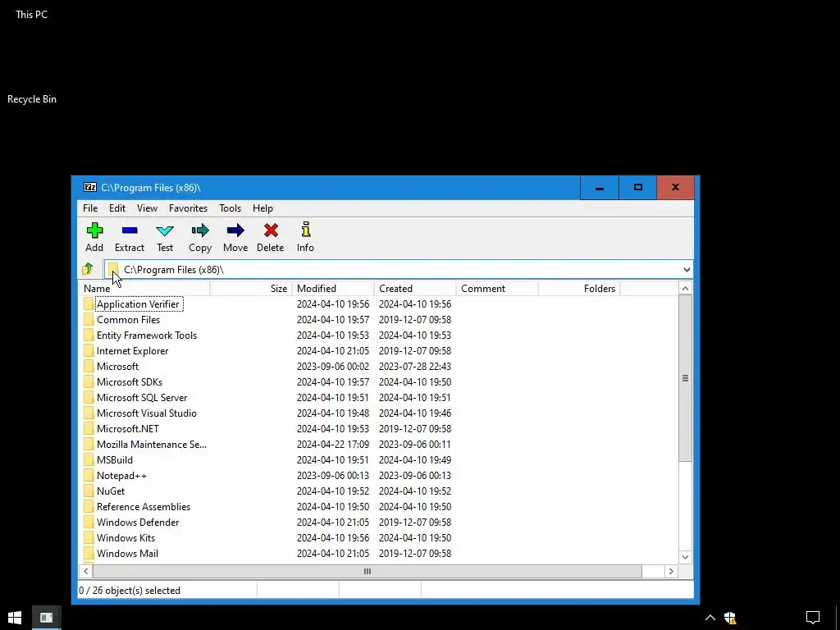
Task: Click the Add toolbar icon
Action: pos(94,231)
